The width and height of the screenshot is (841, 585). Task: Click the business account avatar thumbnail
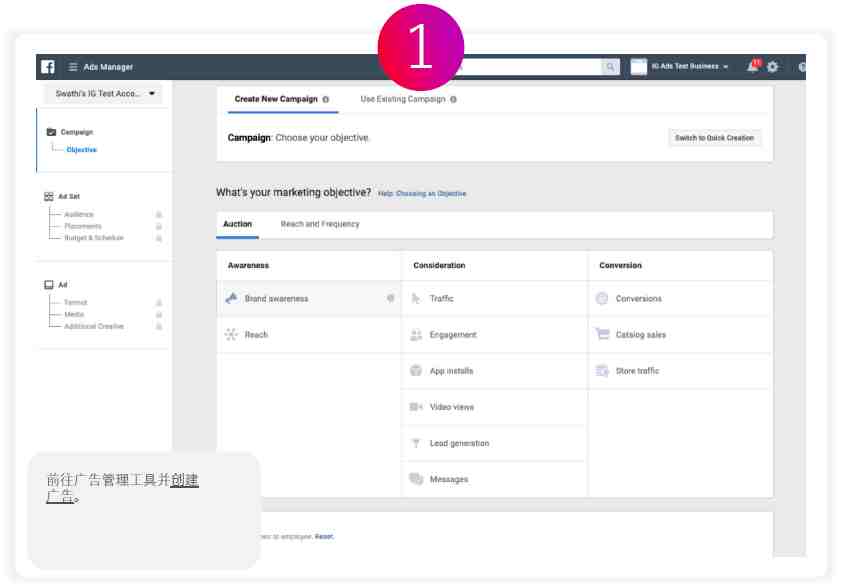click(638, 66)
